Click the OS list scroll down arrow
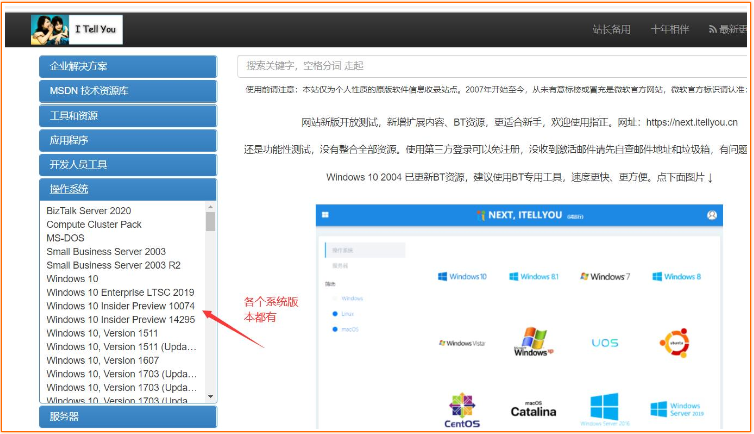The image size is (754, 434). pos(210,396)
